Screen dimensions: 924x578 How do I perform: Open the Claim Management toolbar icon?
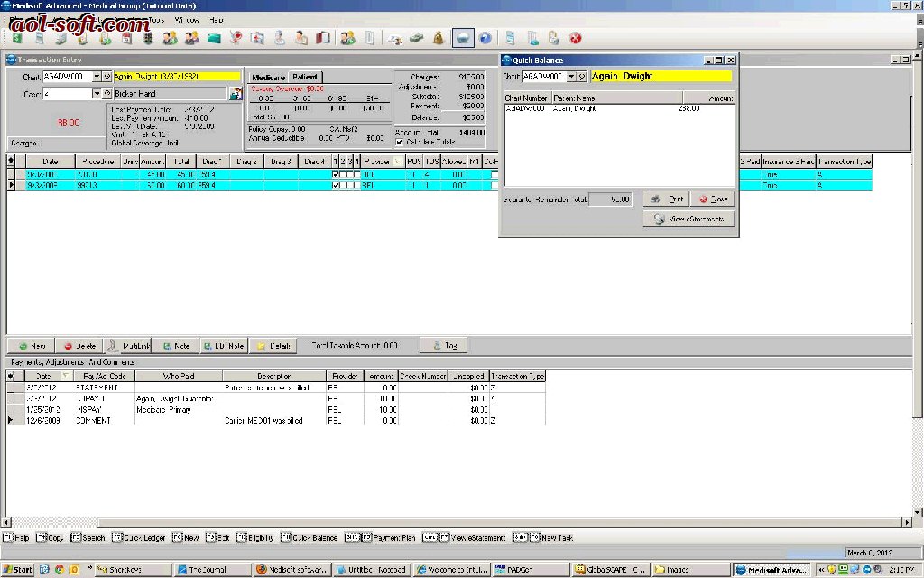click(38, 38)
